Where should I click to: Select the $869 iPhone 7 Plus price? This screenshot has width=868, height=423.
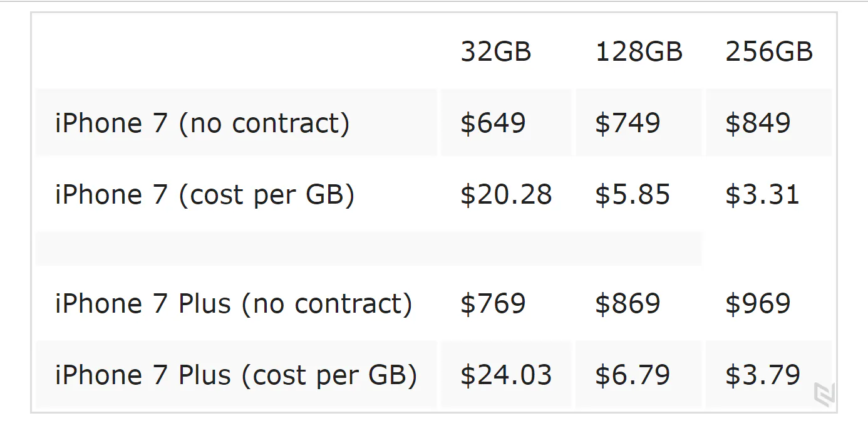628,303
